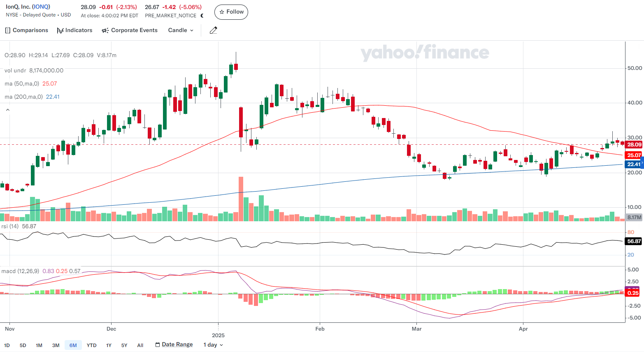Select the YTD time range
The height and width of the screenshot is (352, 644).
pyautogui.click(x=92, y=345)
